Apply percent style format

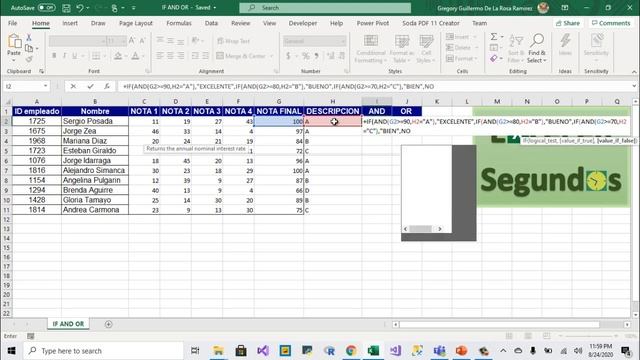tap(305, 56)
